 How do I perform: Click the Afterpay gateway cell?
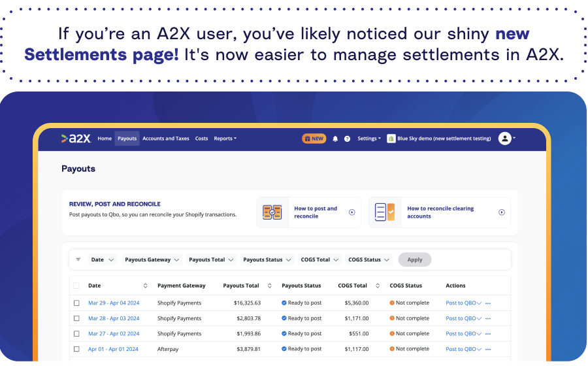[x=168, y=349]
